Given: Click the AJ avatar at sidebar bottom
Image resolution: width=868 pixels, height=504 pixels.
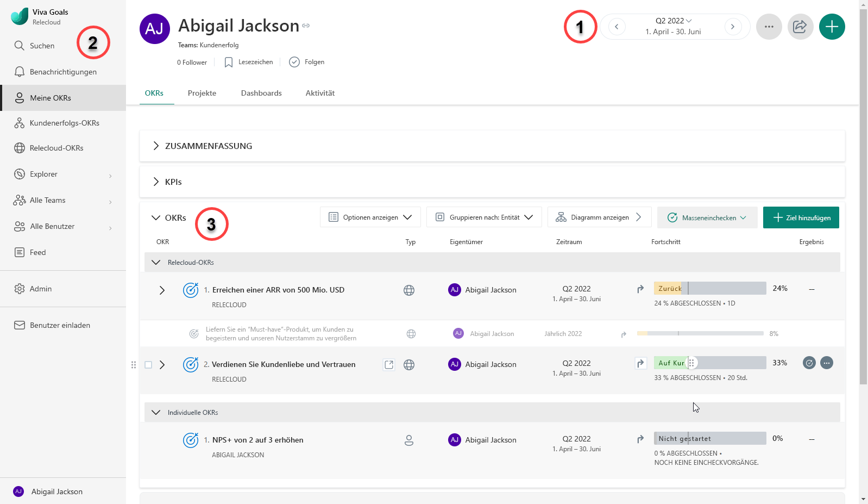Looking at the screenshot, I should 18,491.
